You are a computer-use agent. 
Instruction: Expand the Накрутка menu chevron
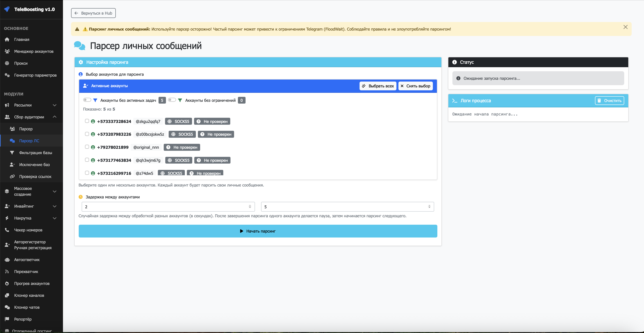tap(54, 218)
